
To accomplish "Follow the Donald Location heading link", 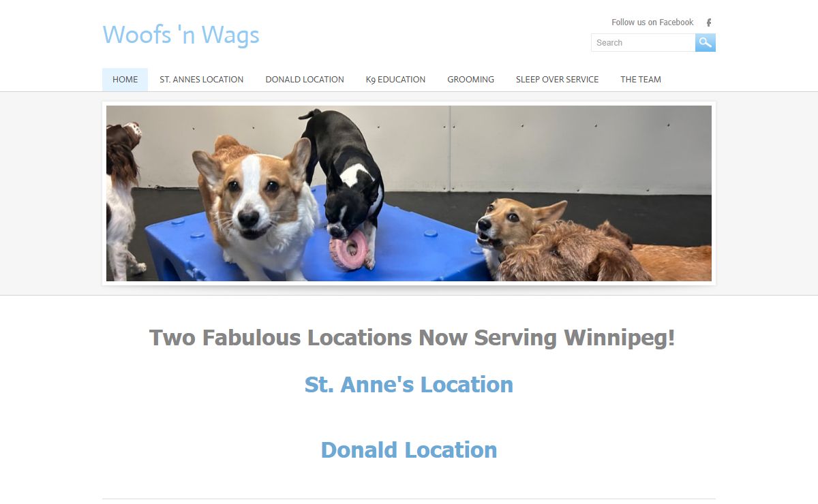I will coord(409,450).
